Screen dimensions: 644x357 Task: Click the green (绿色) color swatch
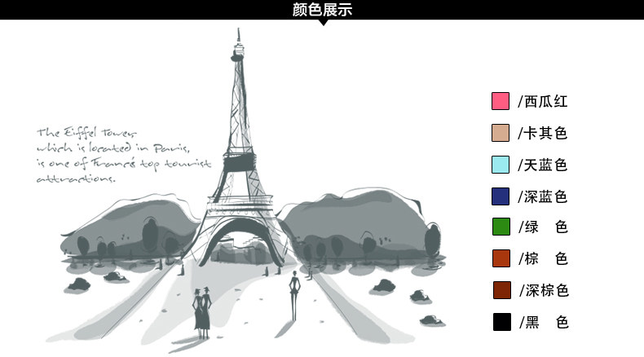501,227
